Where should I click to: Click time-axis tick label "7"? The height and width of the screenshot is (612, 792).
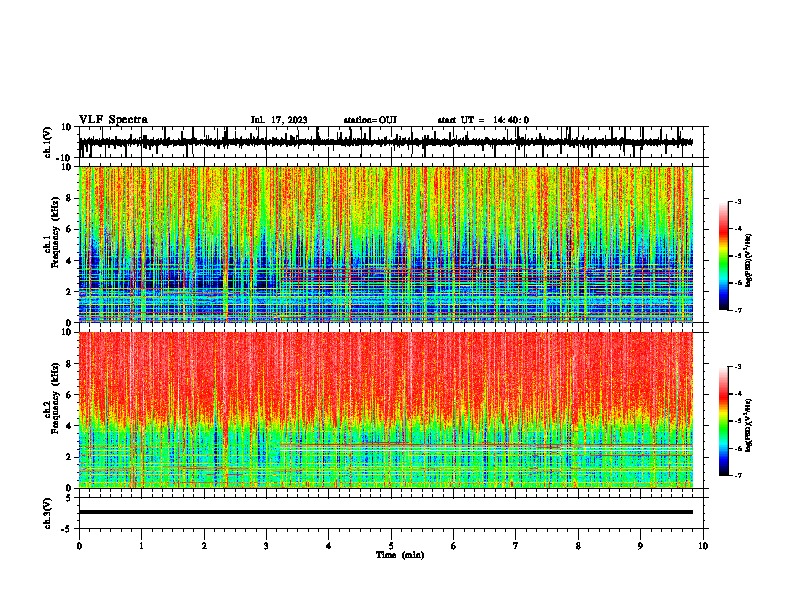coord(516,546)
